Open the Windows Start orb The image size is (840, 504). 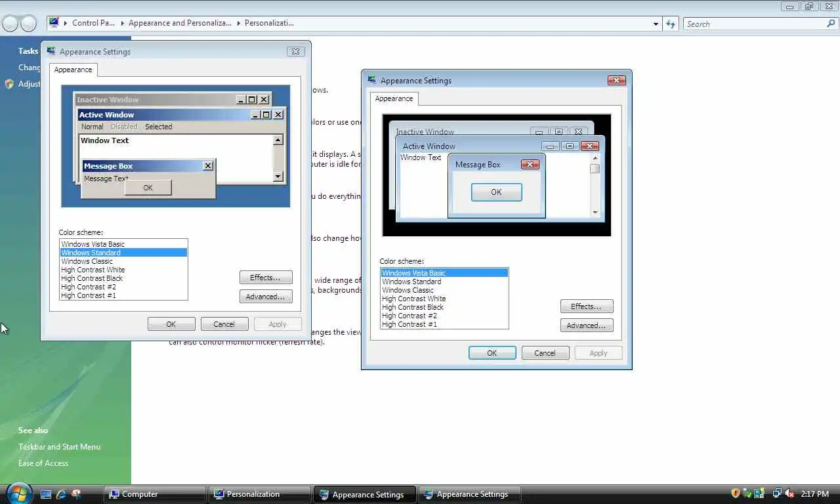point(18,493)
